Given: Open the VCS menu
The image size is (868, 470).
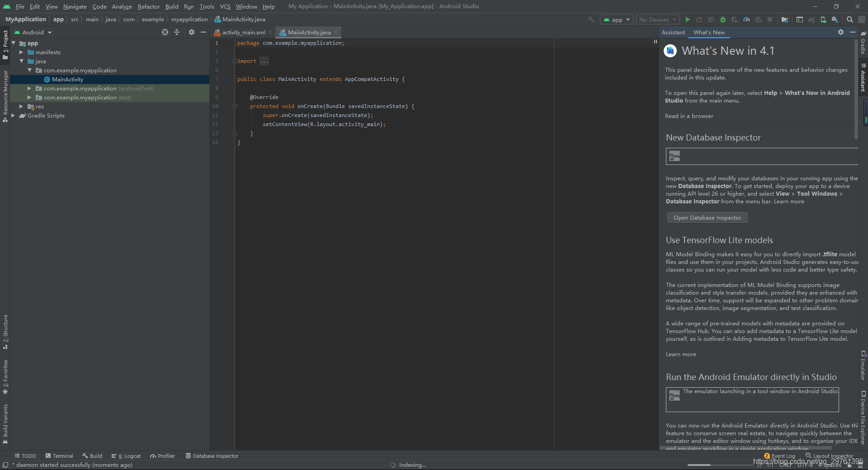Looking at the screenshot, I should [x=225, y=6].
